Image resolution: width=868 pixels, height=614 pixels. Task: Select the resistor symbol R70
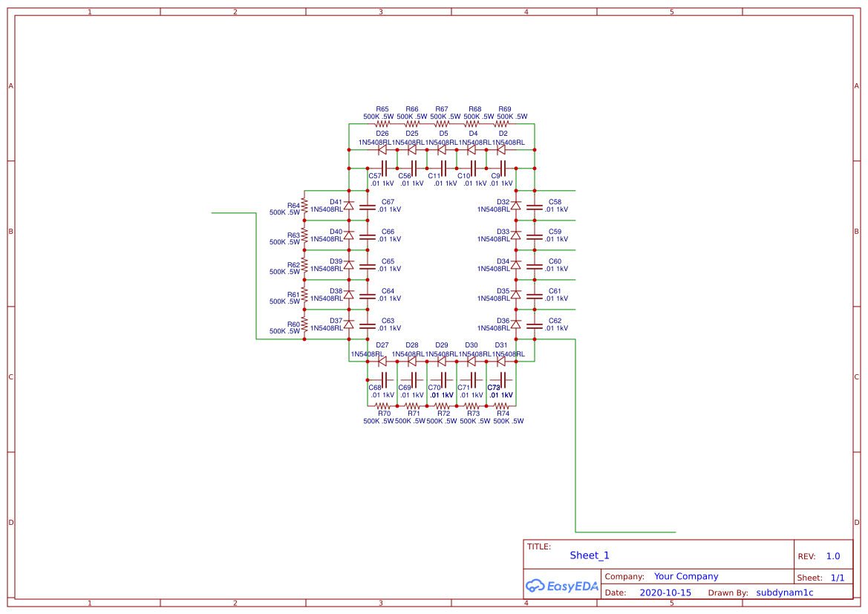[382, 405]
